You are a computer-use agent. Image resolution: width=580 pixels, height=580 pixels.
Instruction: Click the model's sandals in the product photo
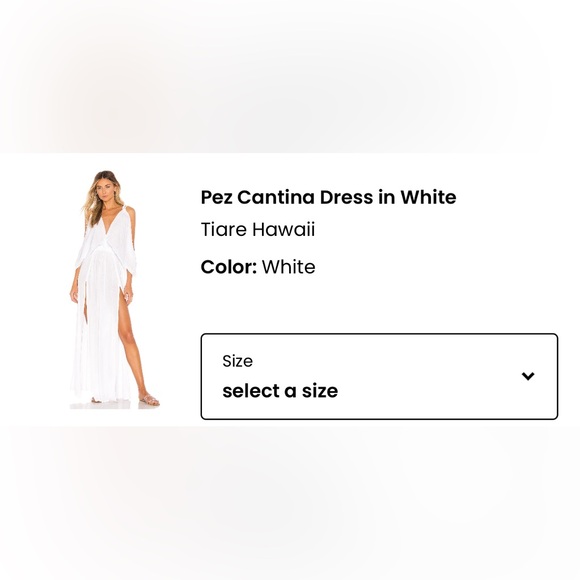pos(149,400)
